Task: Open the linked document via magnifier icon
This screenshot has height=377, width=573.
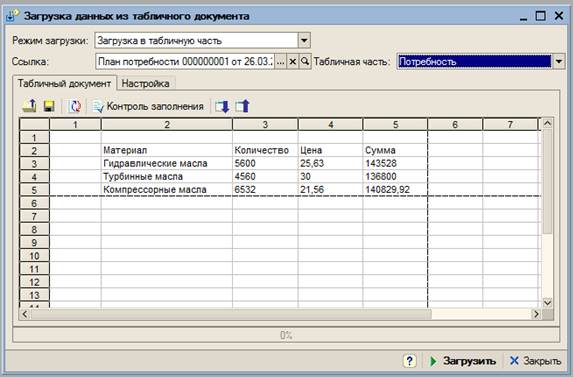Action: pyautogui.click(x=305, y=62)
